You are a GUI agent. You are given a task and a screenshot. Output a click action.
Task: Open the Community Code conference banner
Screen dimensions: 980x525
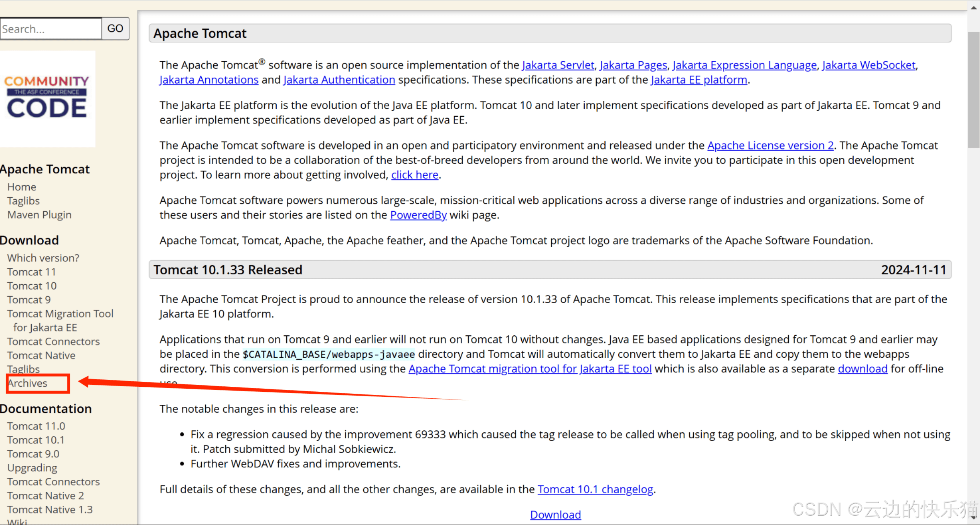point(47,99)
